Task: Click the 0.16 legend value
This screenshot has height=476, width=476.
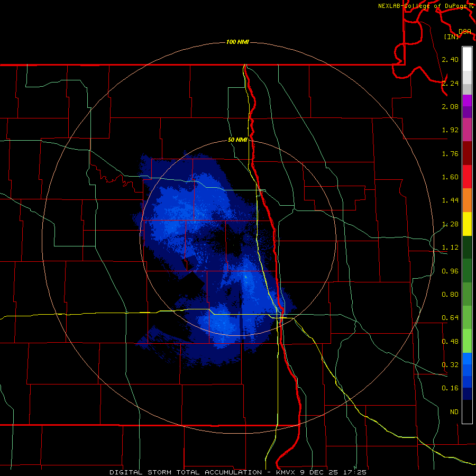Action: click(450, 388)
